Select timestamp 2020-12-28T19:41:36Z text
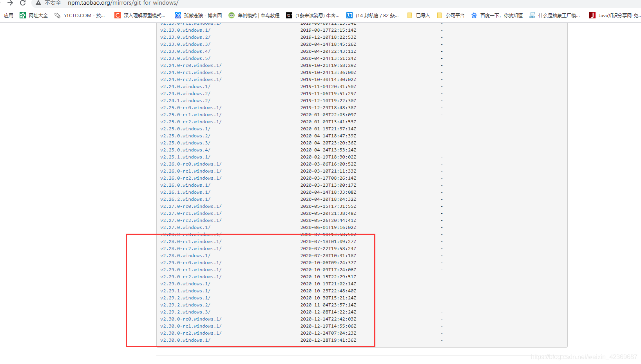The height and width of the screenshot is (364, 641). click(328, 340)
